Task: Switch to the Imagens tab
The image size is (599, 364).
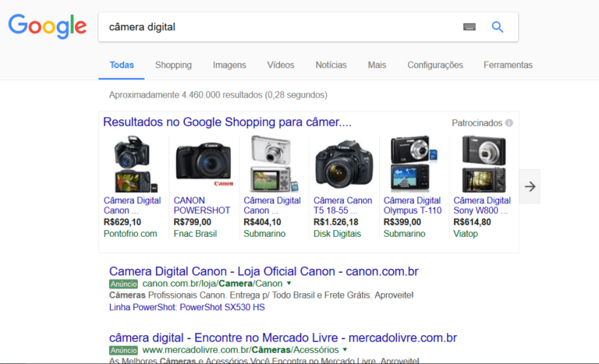Action: click(229, 65)
